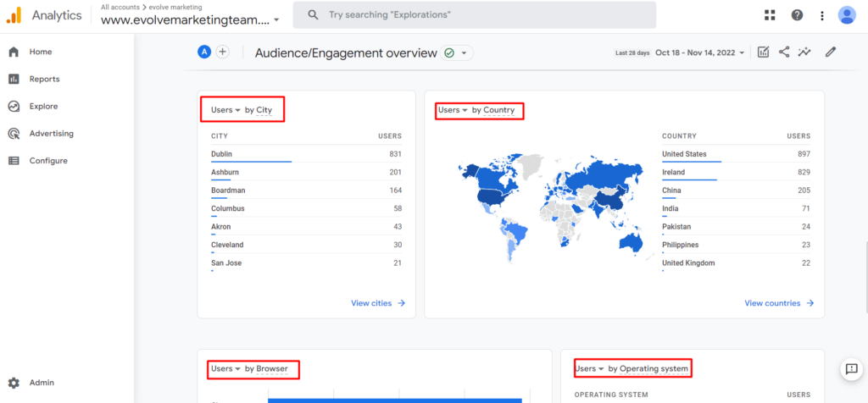Select the United States country row
This screenshot has width=868, height=403.
(737, 154)
